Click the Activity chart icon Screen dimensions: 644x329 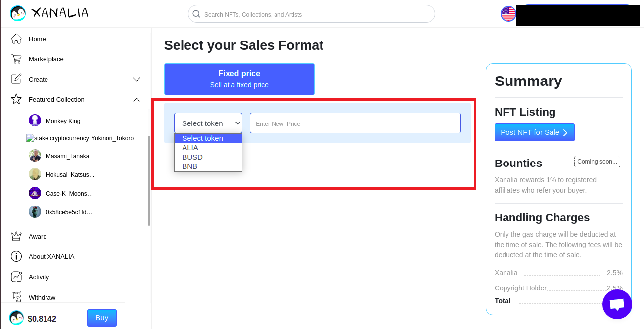tap(16, 277)
